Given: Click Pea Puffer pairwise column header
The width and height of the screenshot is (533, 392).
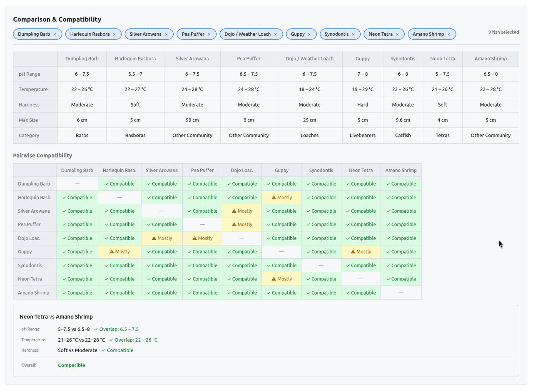Looking at the screenshot, I should pyautogui.click(x=202, y=170).
